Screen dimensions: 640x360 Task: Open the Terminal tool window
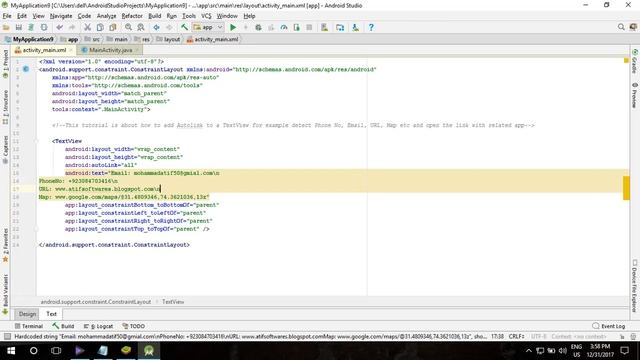(29, 326)
